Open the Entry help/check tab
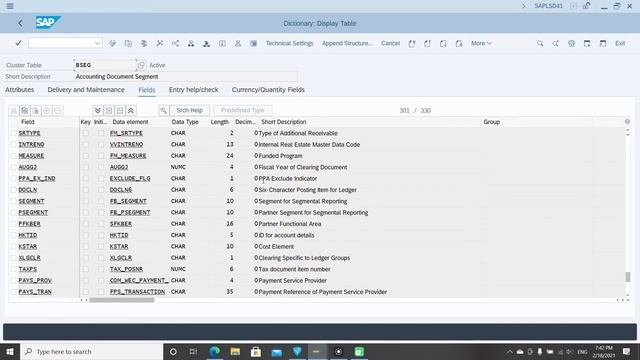This screenshot has height=360, width=640. 193,90
